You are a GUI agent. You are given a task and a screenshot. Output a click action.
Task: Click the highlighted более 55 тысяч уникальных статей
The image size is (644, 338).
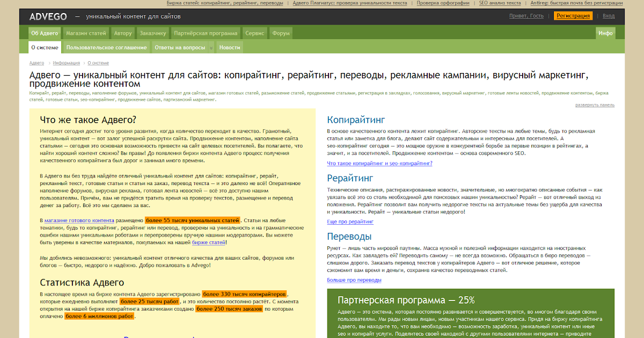[193, 221]
